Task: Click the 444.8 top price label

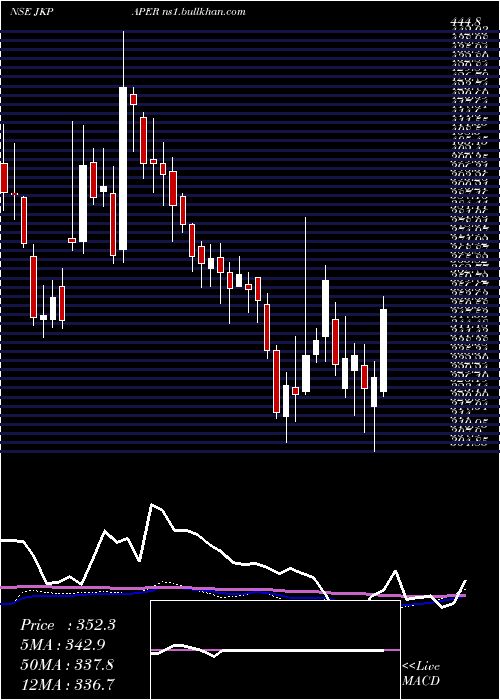Action: click(x=467, y=23)
